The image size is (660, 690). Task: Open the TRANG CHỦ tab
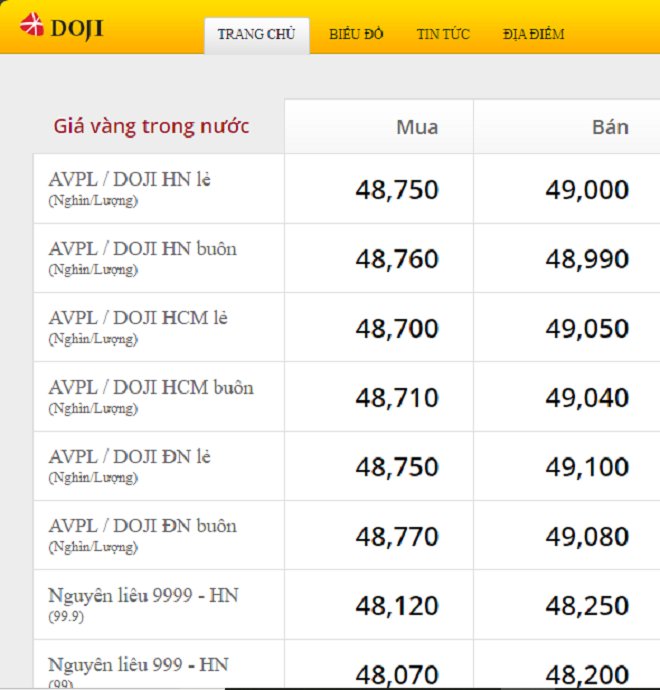(x=257, y=35)
